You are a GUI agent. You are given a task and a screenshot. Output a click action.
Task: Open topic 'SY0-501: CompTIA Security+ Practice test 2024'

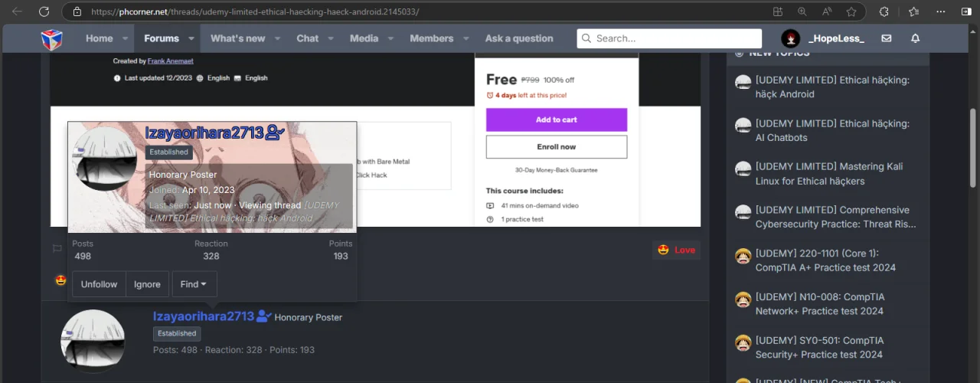tap(819, 347)
